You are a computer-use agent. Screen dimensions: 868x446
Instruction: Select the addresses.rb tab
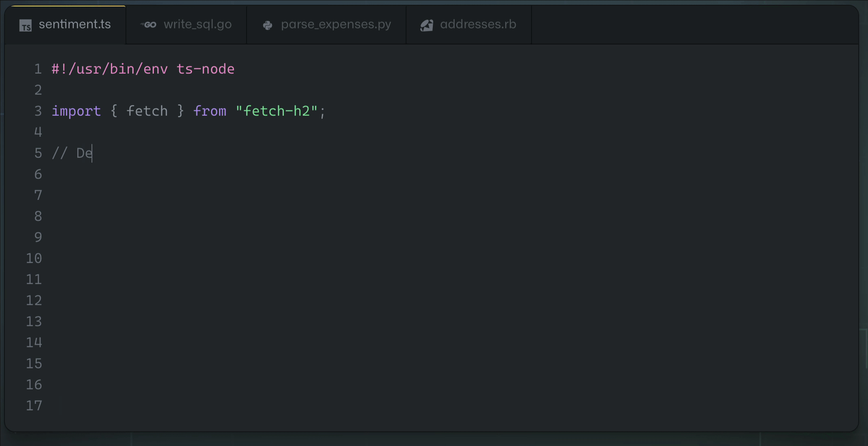[478, 24]
